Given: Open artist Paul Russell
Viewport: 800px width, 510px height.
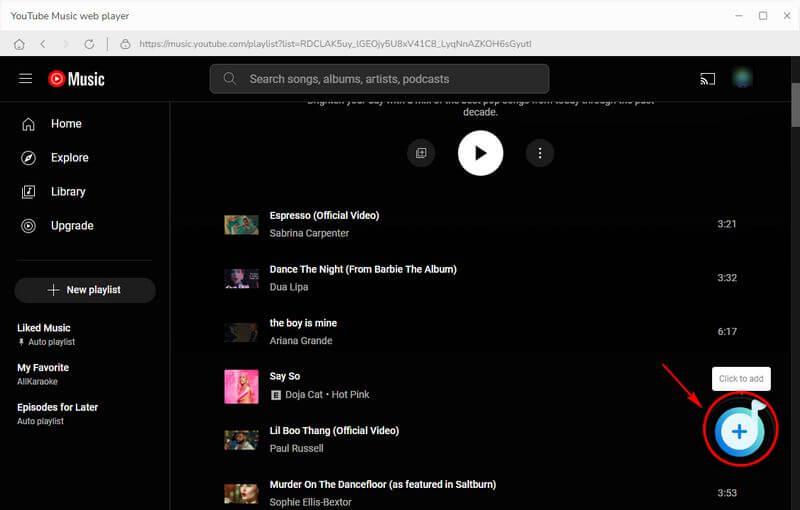Looking at the screenshot, I should click(296, 448).
